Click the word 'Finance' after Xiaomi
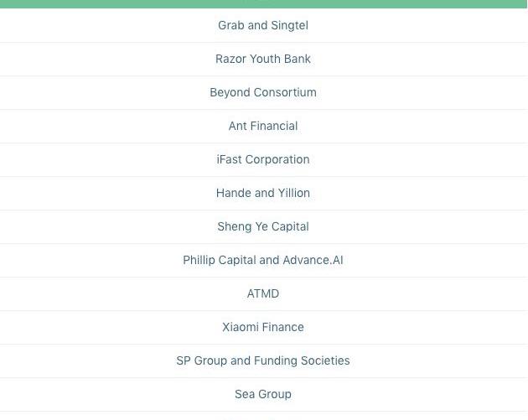Image resolution: width=528 pixels, height=420 pixels. (283, 327)
